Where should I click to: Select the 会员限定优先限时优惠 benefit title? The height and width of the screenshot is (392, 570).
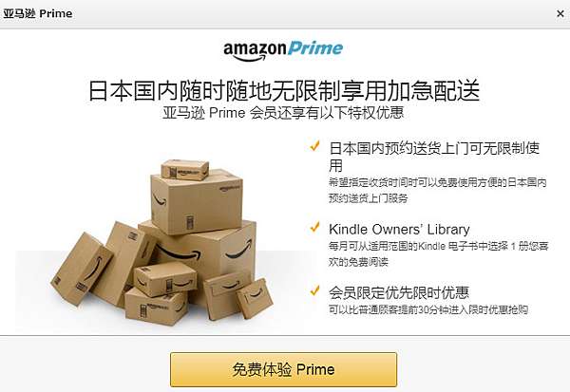click(x=399, y=292)
